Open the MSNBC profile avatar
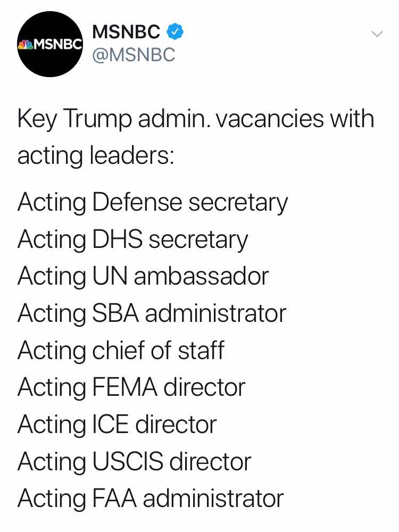Viewport: 399px width, 532px height. (50, 44)
